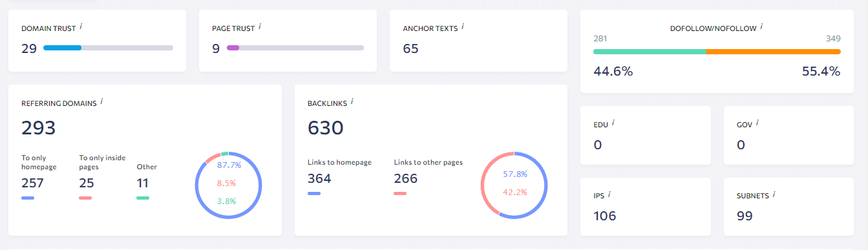Click the 87.7% label in referring domains chart
The width and height of the screenshot is (868, 250).
(229, 165)
